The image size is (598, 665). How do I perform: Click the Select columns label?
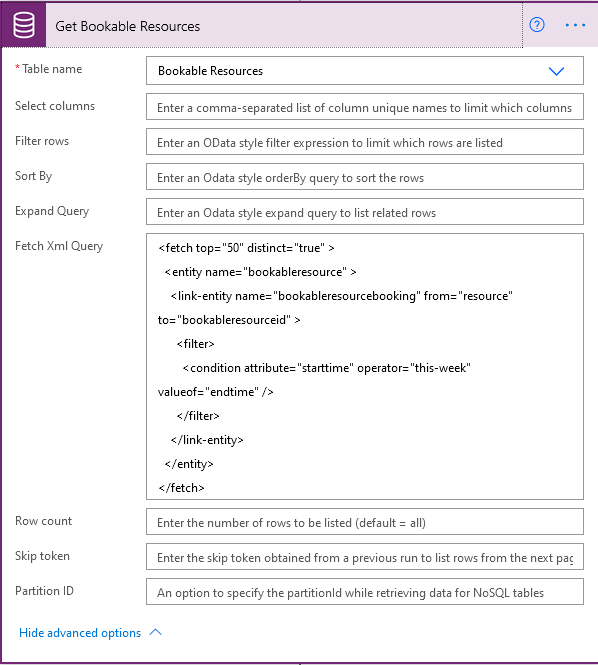click(x=55, y=106)
